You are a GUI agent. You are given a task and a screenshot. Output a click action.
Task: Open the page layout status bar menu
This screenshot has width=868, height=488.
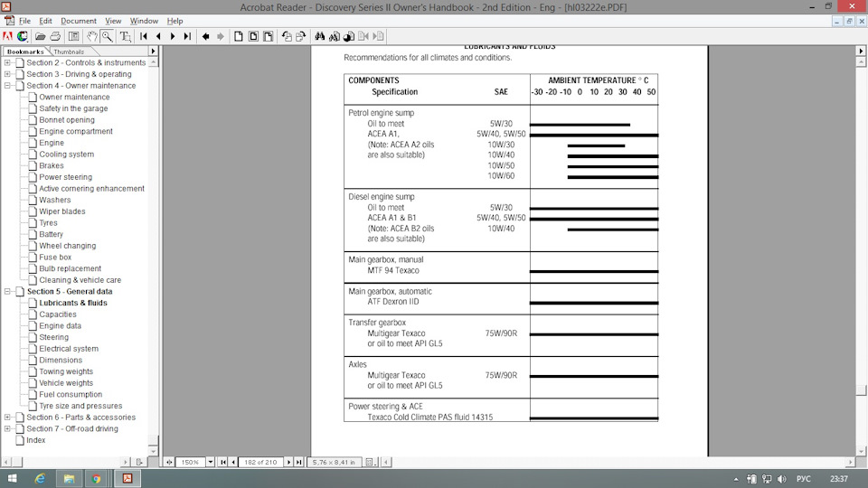click(x=369, y=462)
